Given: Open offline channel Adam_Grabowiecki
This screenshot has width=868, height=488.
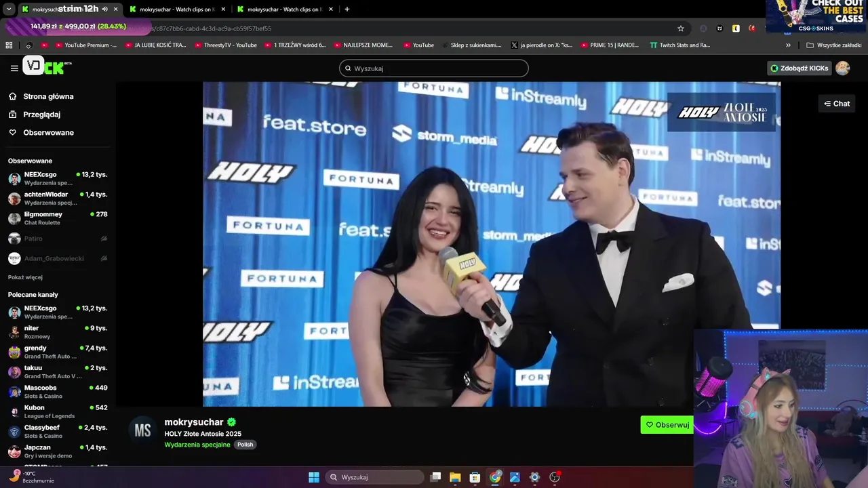Looking at the screenshot, I should 58,258.
